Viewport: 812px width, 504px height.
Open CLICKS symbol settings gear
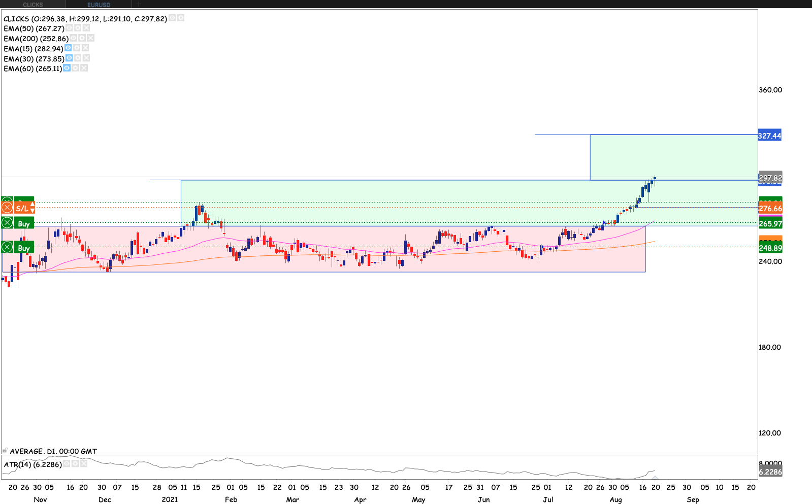tap(181, 18)
